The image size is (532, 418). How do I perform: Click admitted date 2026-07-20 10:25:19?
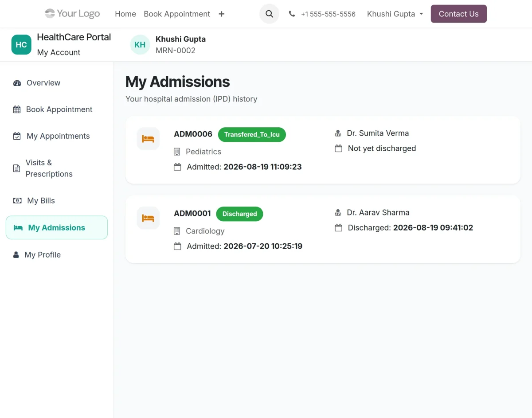(x=263, y=246)
